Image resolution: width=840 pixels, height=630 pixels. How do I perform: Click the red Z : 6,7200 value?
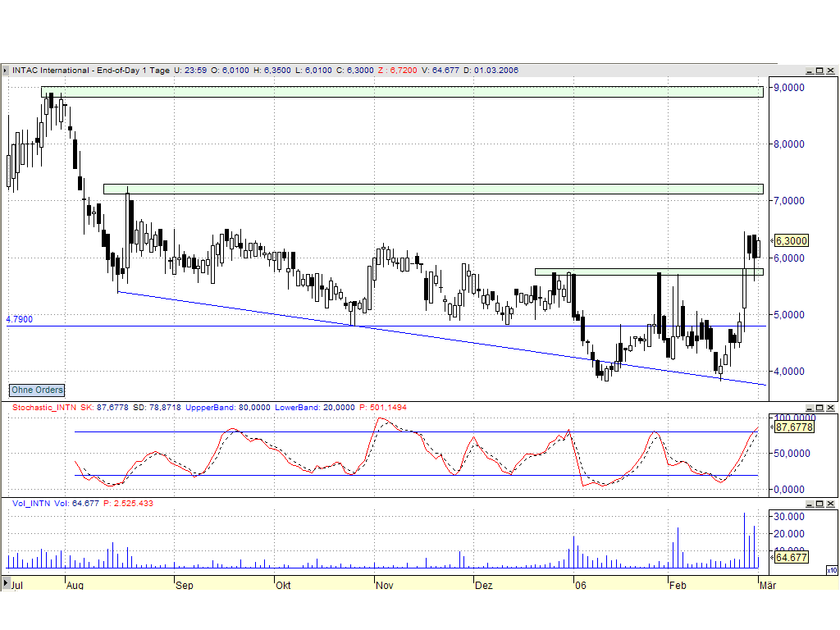(x=397, y=71)
